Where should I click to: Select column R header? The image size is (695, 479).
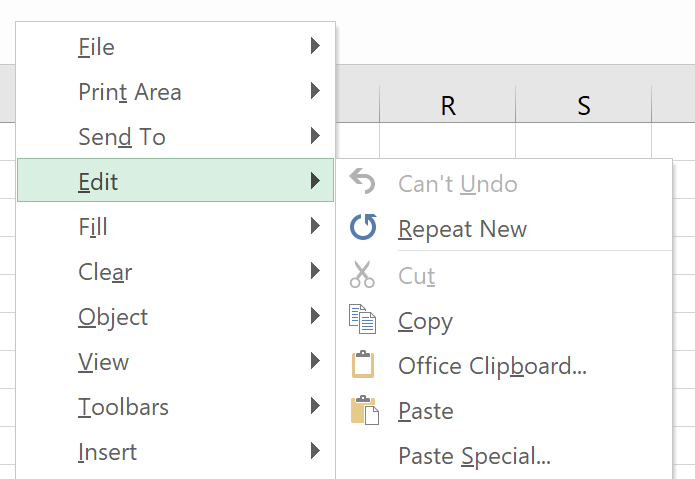tap(448, 106)
